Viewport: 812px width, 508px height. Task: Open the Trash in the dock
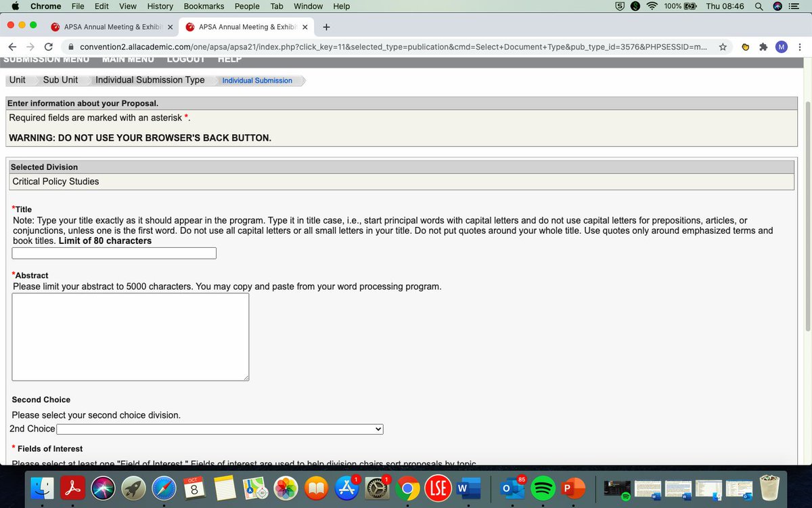768,488
